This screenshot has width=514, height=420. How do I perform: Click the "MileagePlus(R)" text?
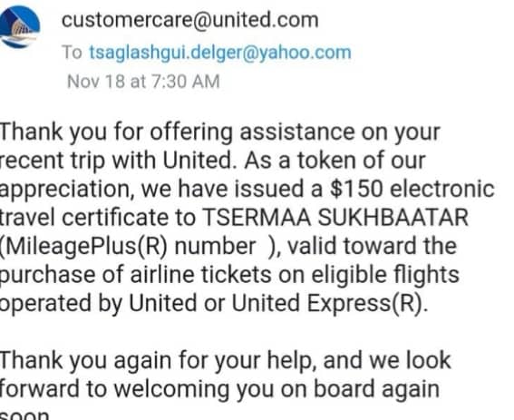click(x=82, y=247)
